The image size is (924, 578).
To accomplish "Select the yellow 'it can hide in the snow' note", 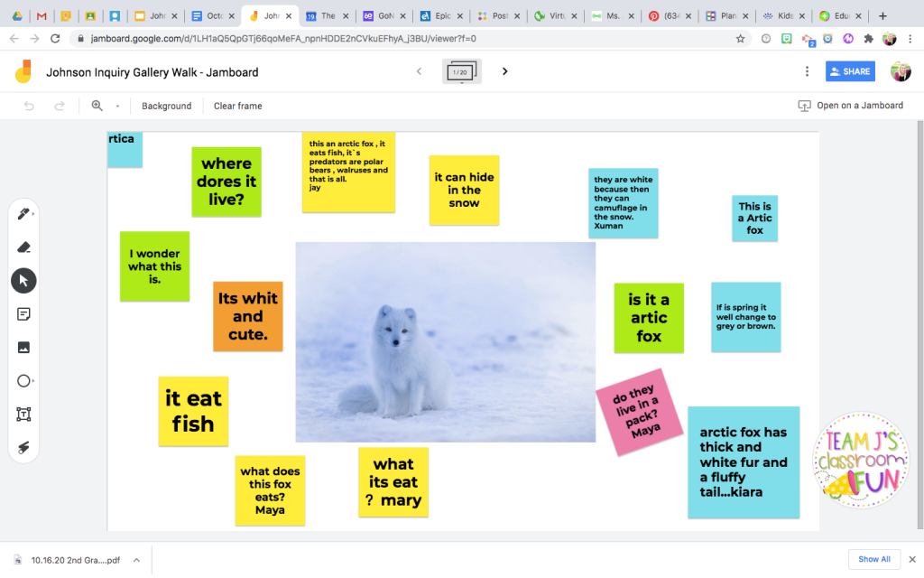I will click(465, 190).
